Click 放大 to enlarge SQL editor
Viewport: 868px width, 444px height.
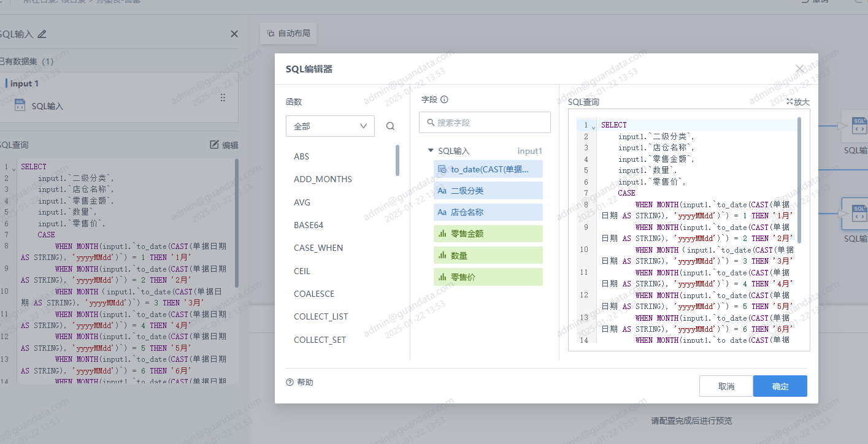798,102
